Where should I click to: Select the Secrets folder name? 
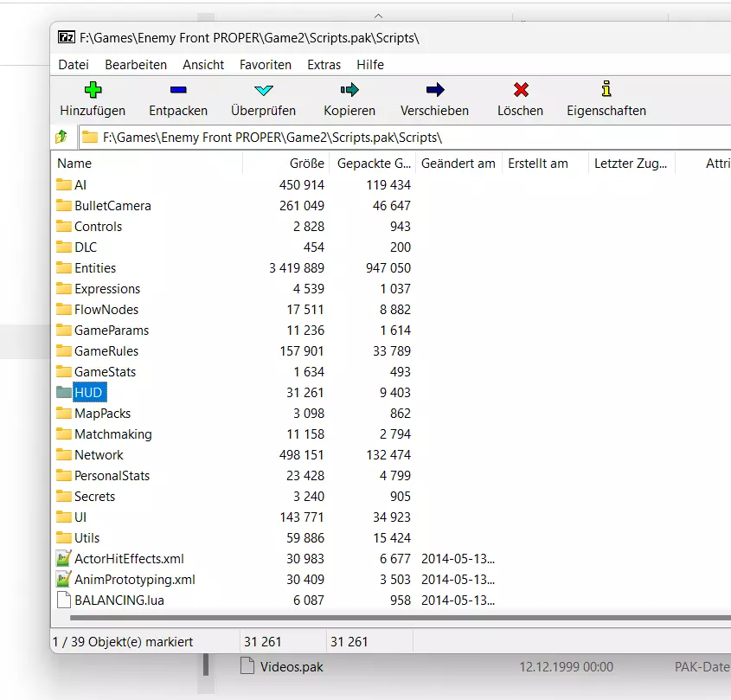[94, 496]
